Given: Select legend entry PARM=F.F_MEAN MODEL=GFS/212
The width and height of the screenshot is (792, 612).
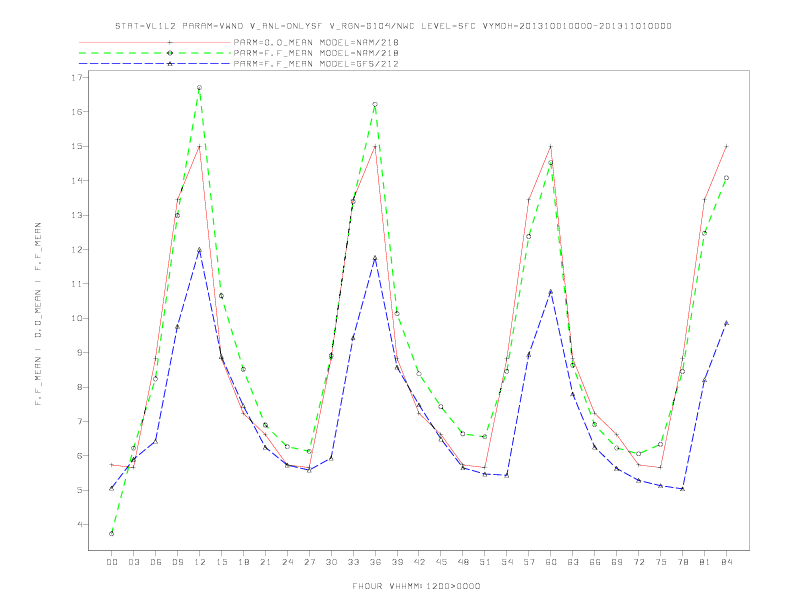Looking at the screenshot, I should 316,64.
